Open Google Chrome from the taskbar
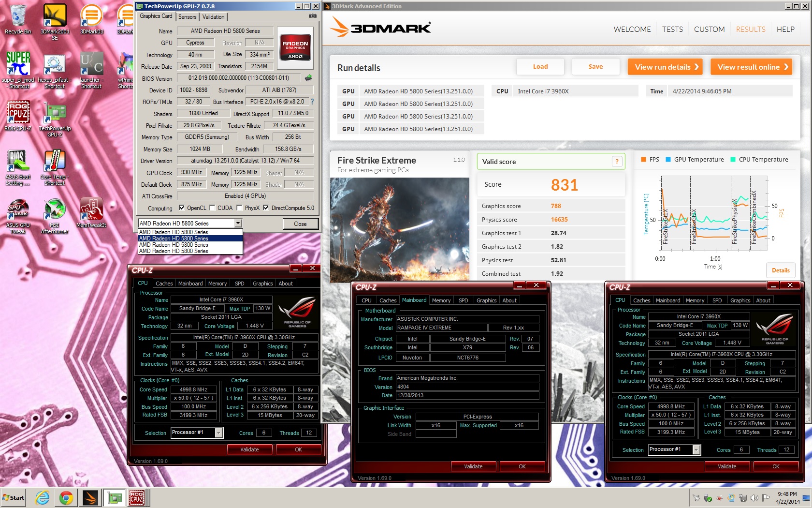812x508 pixels. [x=66, y=497]
